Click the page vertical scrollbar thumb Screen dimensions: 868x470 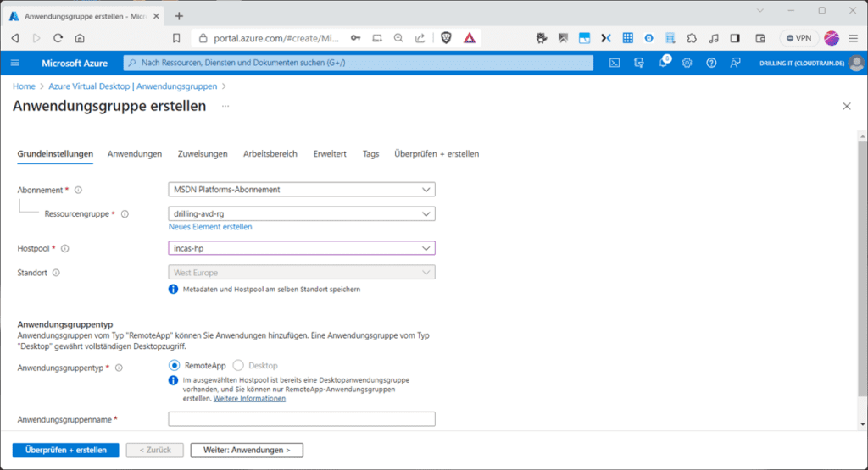pos(862,268)
